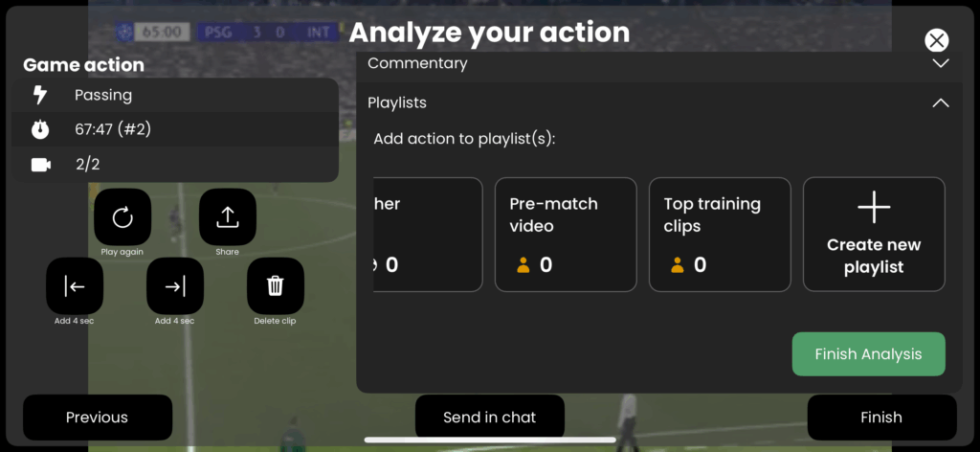Image resolution: width=980 pixels, height=452 pixels.
Task: Delete clip with trash icon
Action: tap(276, 286)
